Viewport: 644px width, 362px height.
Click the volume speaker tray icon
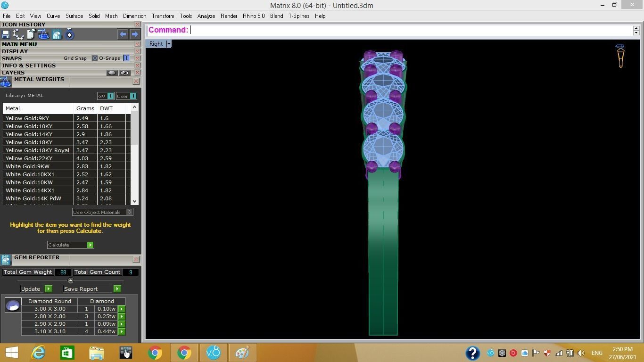[581, 353]
